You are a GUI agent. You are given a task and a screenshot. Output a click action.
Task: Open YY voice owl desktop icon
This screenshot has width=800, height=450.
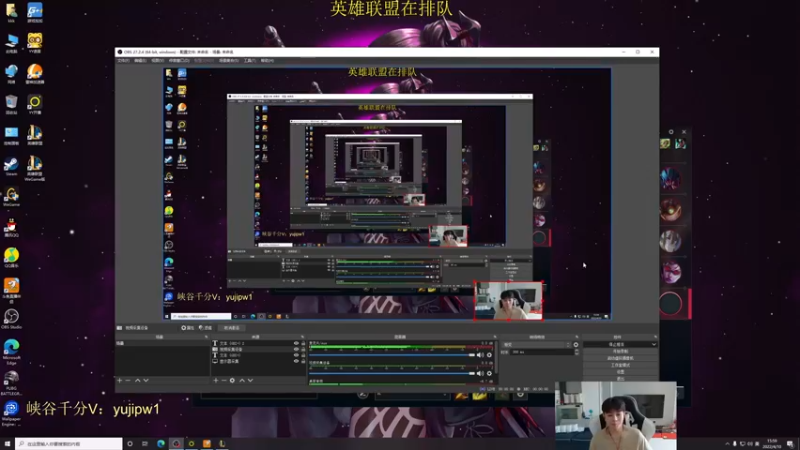point(35,43)
